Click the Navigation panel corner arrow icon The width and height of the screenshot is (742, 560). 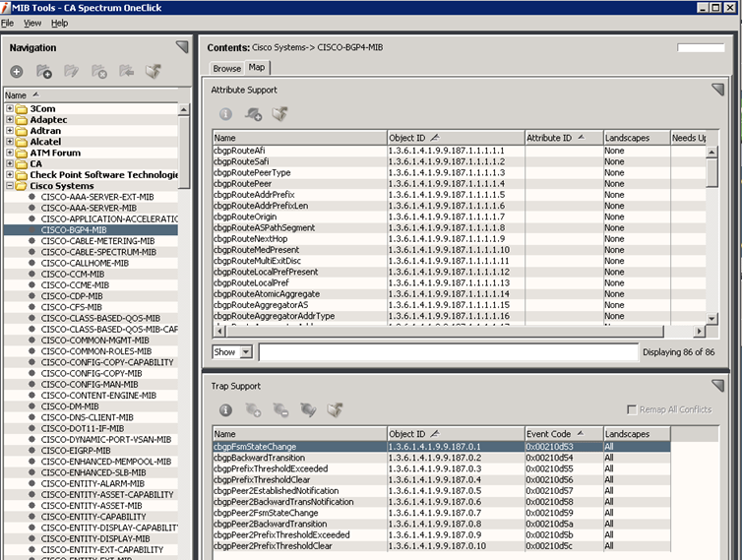tap(181, 46)
